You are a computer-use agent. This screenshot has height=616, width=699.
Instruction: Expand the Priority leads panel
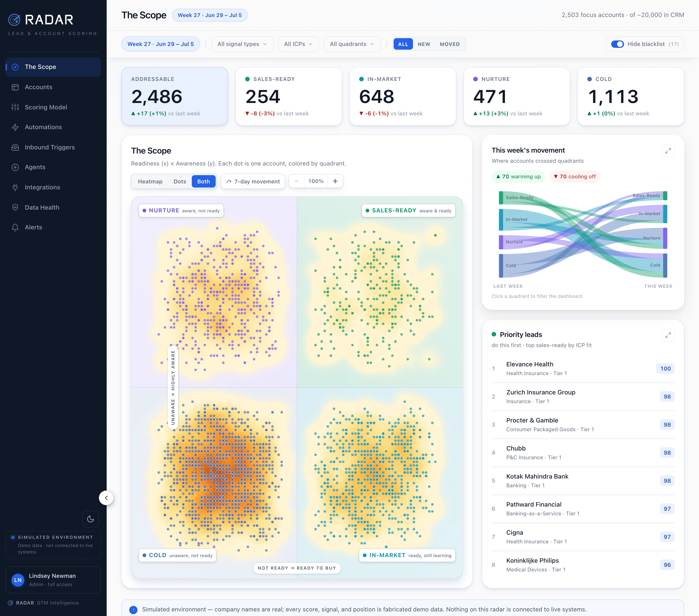tap(668, 335)
